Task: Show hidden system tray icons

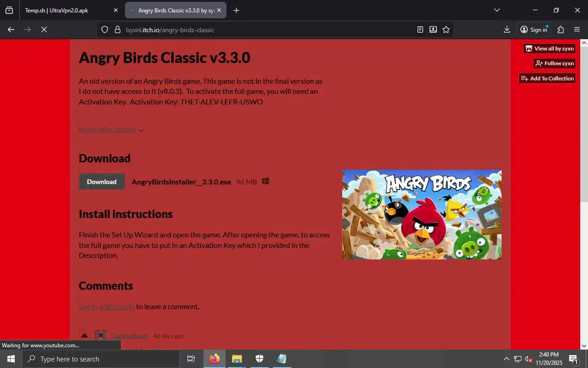Action: 506,359
